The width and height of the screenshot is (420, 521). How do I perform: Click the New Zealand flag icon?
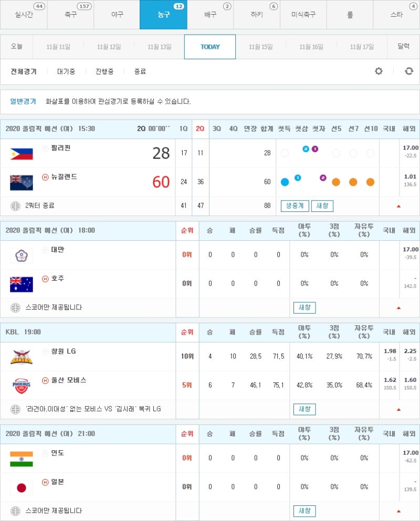(22, 183)
